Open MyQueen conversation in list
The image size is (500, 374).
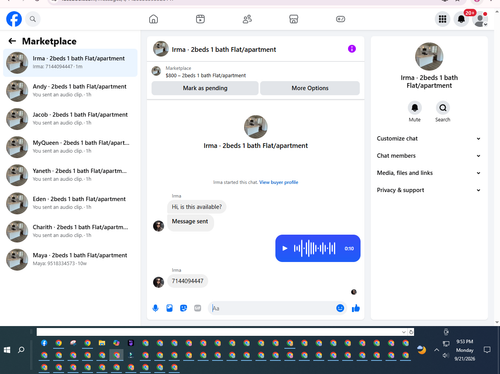(x=70, y=147)
